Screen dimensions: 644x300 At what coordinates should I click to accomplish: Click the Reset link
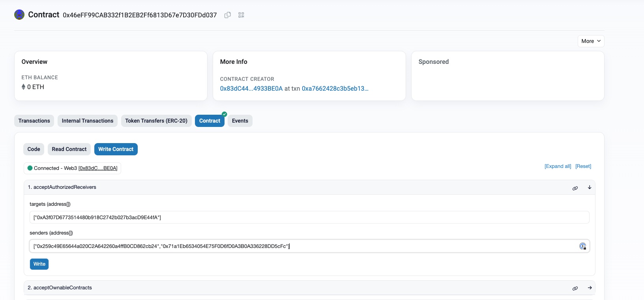pos(583,166)
